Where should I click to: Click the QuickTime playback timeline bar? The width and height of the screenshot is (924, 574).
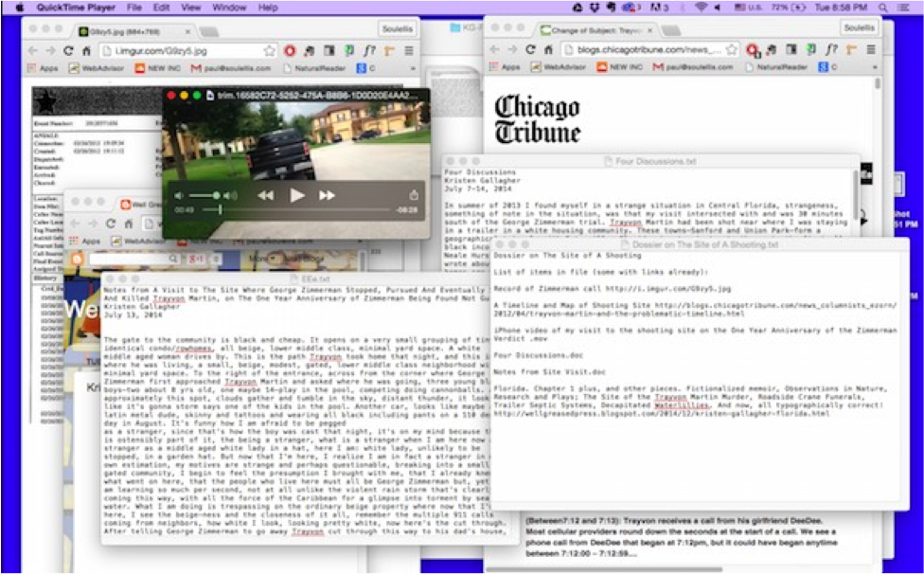tap(295, 209)
